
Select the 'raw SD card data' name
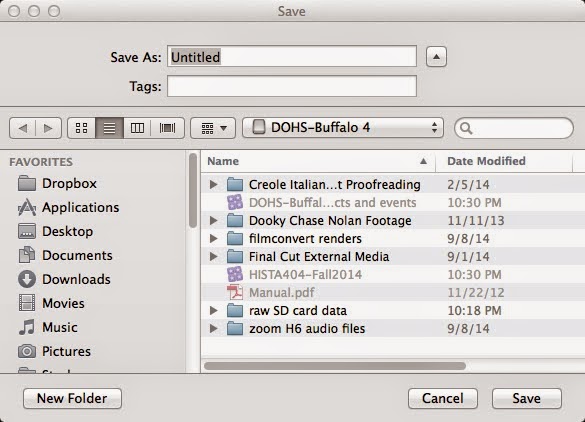click(x=298, y=310)
